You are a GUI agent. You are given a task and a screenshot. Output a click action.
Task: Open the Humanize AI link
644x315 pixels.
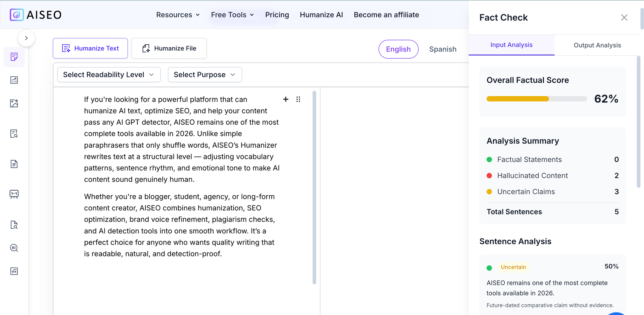321,15
